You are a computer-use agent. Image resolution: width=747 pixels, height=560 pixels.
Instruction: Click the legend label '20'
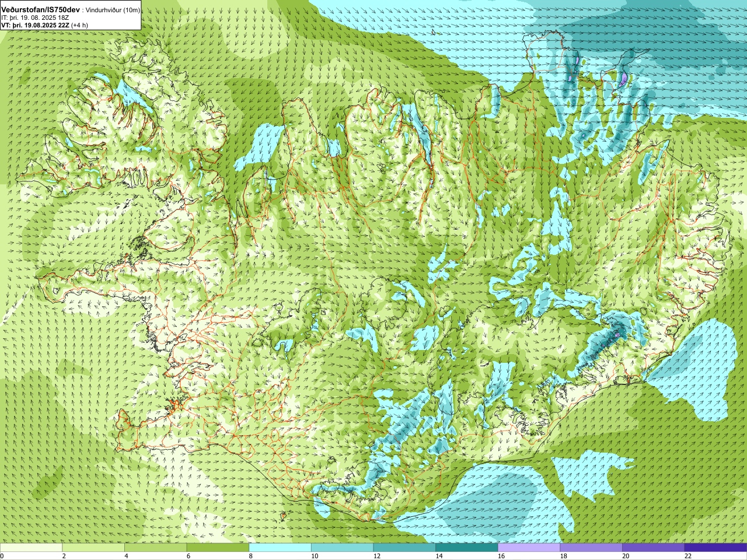[626, 556]
